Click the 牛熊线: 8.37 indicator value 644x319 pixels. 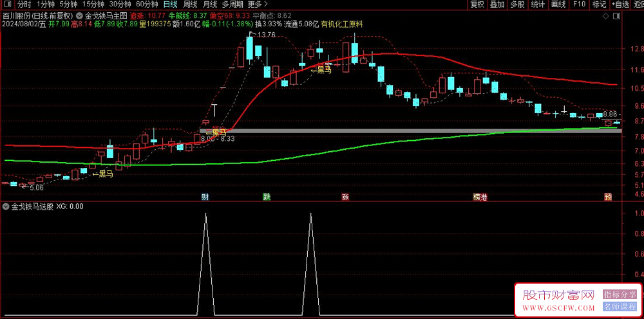[187, 16]
